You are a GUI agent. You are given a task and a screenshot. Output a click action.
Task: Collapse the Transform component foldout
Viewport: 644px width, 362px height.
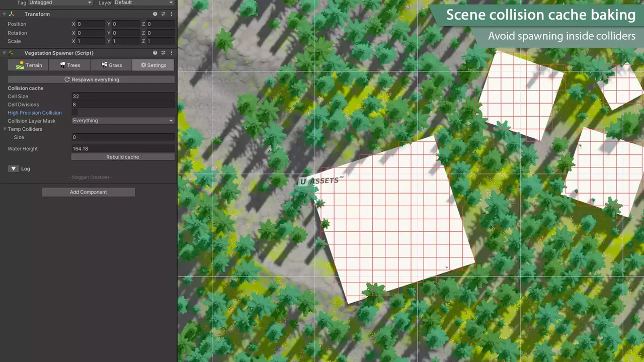point(4,14)
